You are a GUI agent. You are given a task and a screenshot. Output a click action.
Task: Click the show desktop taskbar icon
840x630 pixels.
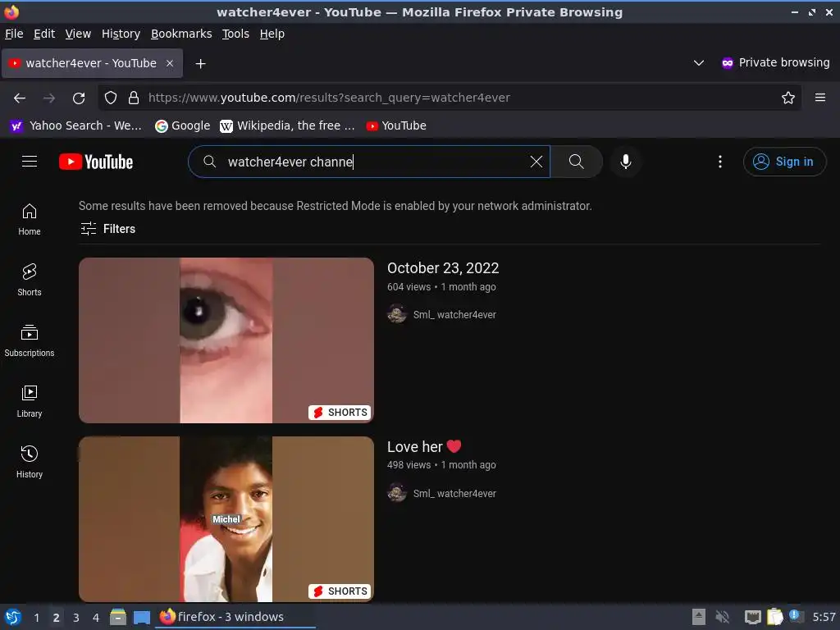tap(142, 617)
